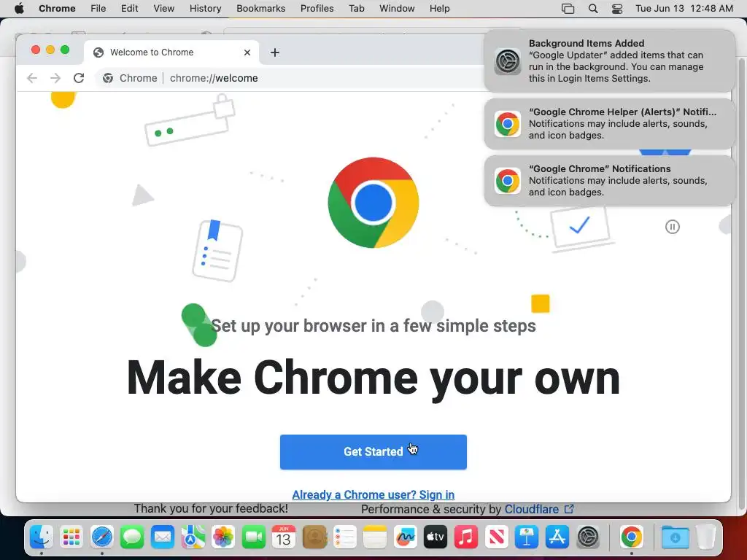The height and width of the screenshot is (560, 747).
Task: Click the Chrome site info icon in address bar
Action: (x=108, y=78)
